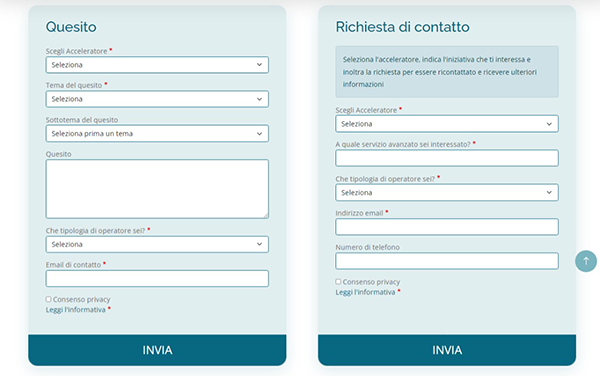600x376 pixels.
Task: Click inside the Quesito text area
Action: tap(157, 189)
